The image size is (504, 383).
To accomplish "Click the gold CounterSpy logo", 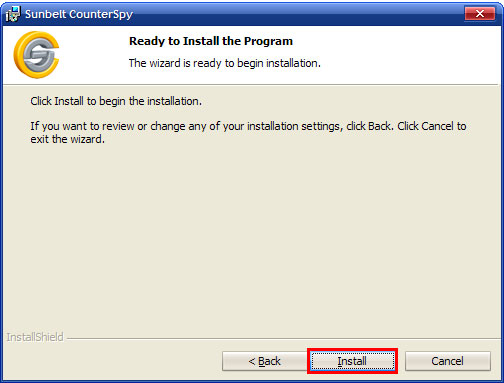I will click(x=36, y=55).
